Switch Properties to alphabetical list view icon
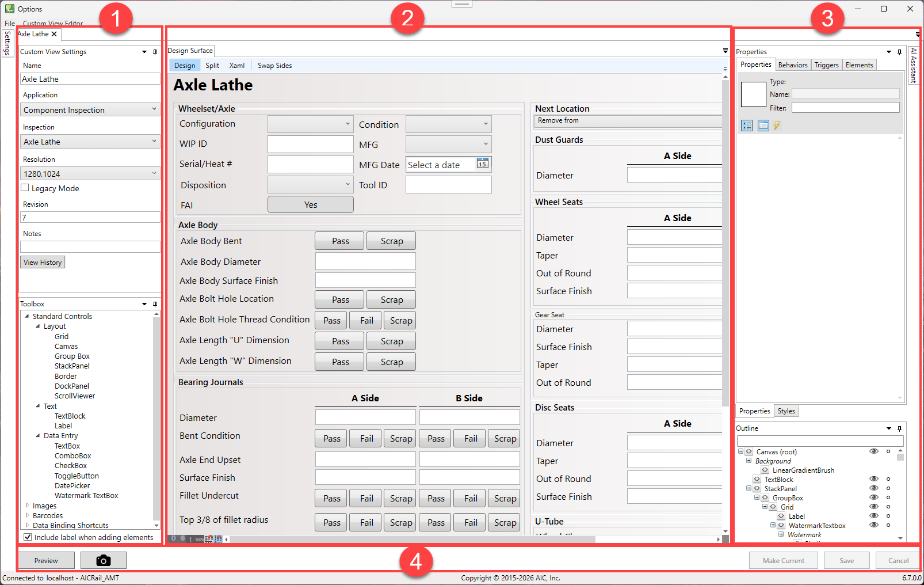The image size is (924, 585). [763, 126]
